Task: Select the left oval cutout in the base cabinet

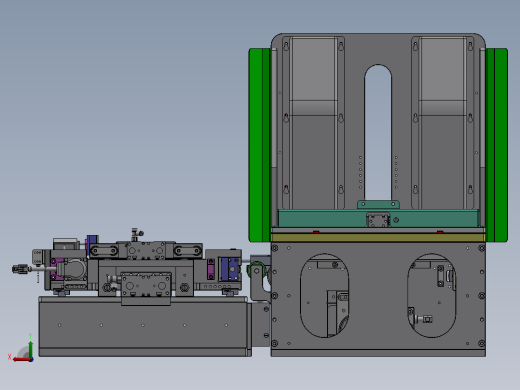Action: (x=324, y=296)
